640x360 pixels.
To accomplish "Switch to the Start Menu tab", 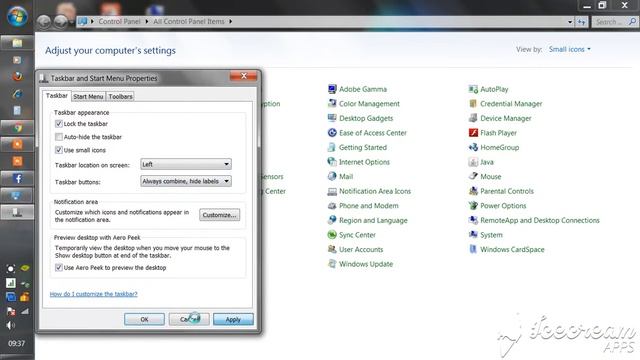I will (88, 97).
